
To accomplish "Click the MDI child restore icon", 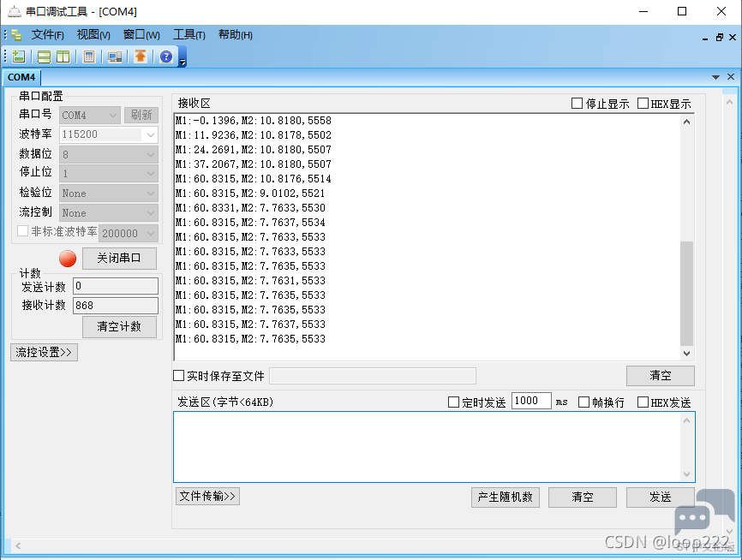I will (719, 38).
